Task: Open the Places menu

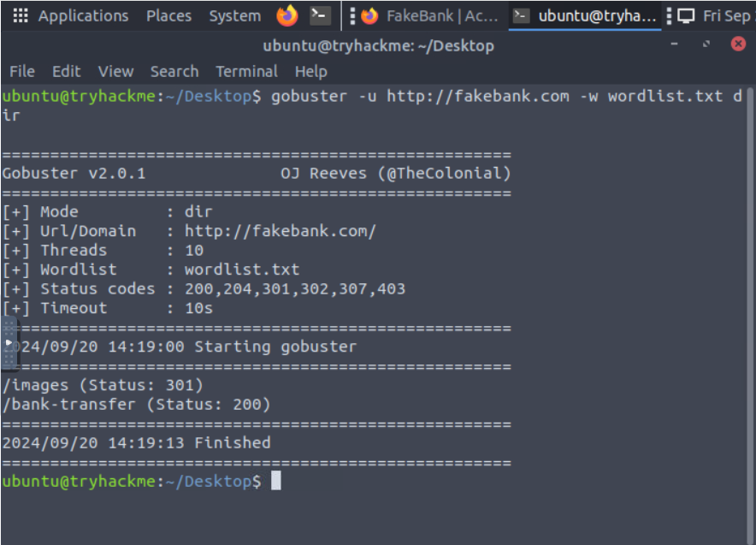Action: (x=168, y=16)
